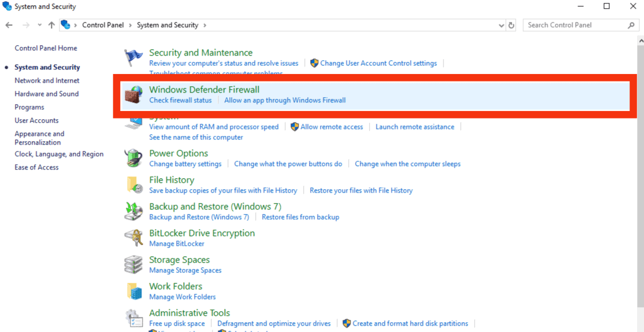The width and height of the screenshot is (644, 332).
Task: Click Restore your files with File History
Action: [361, 190]
